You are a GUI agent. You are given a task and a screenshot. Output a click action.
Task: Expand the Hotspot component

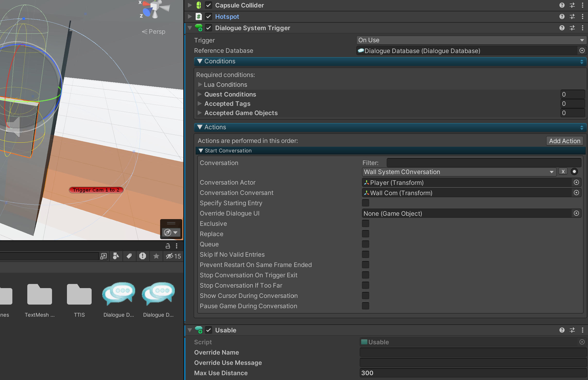coord(190,16)
